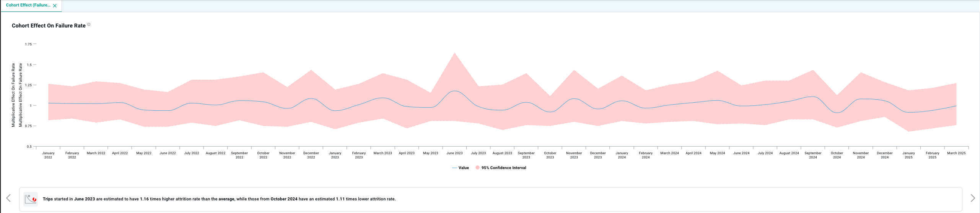Click the 0.5 y-axis tick label
The width and height of the screenshot is (980, 213).
(29, 147)
